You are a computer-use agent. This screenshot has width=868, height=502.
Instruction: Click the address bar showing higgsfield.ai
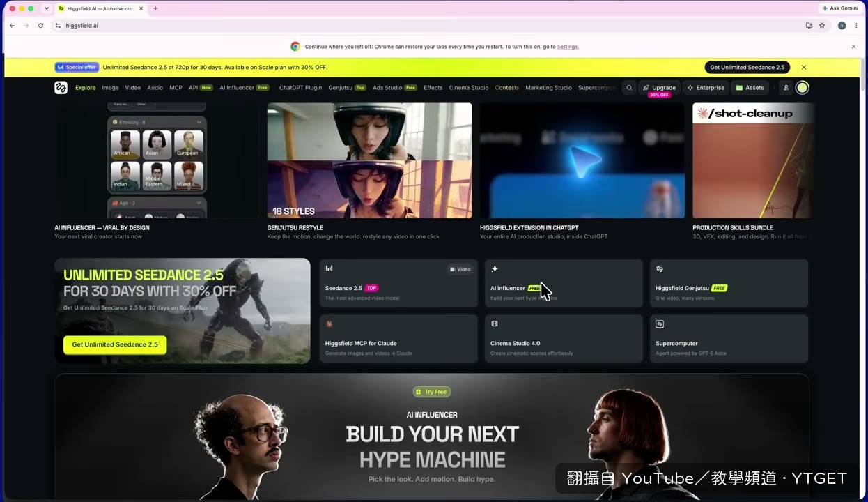pos(432,26)
